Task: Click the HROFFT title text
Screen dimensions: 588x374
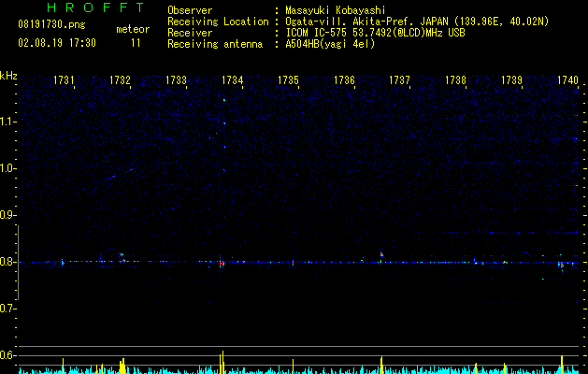Action: 96,7
